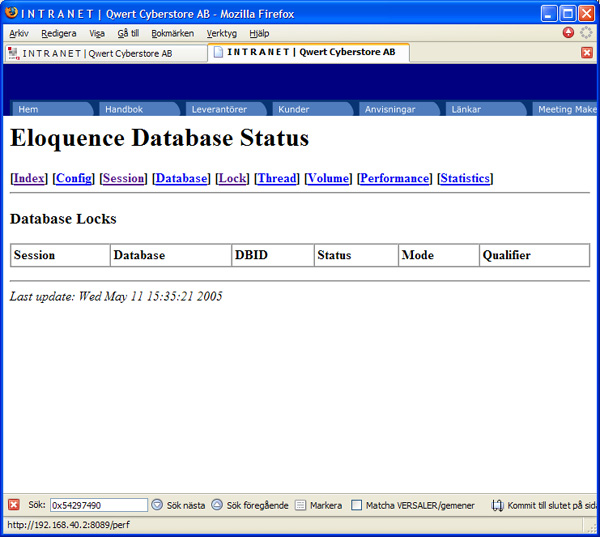Screen dimensions: 600x537
Task: Go to the Hem navigation tab
Action: 52,109
